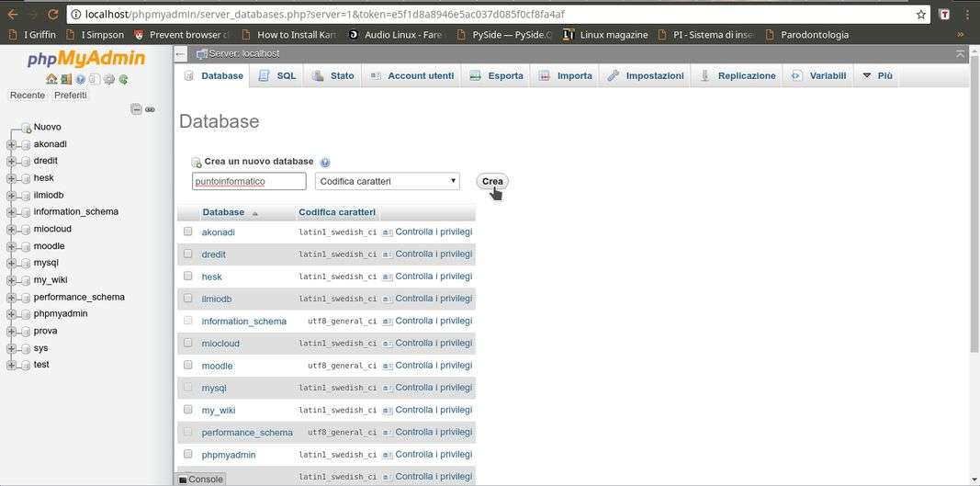Viewport: 980px width, 486px height.
Task: Check the dredit database checkbox
Action: (187, 254)
